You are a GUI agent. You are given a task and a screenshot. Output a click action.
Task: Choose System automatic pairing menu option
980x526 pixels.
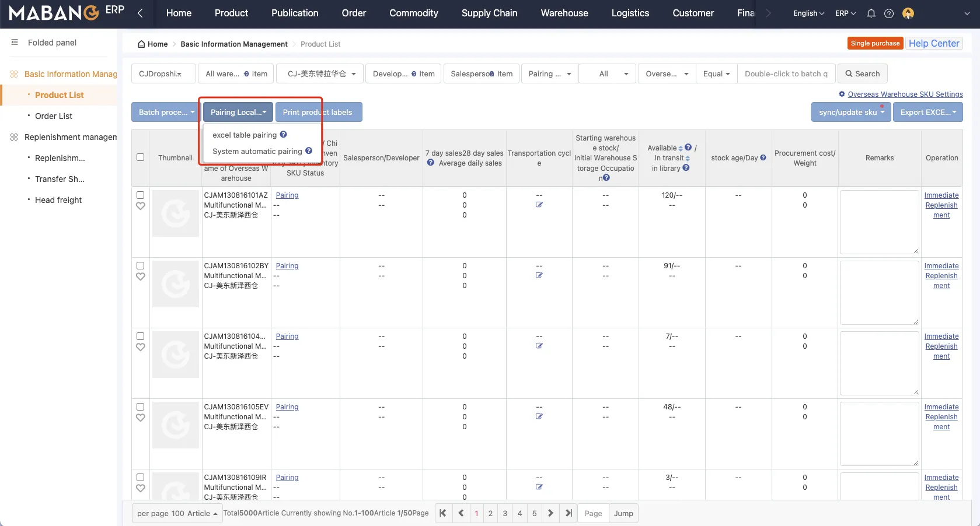[257, 152]
